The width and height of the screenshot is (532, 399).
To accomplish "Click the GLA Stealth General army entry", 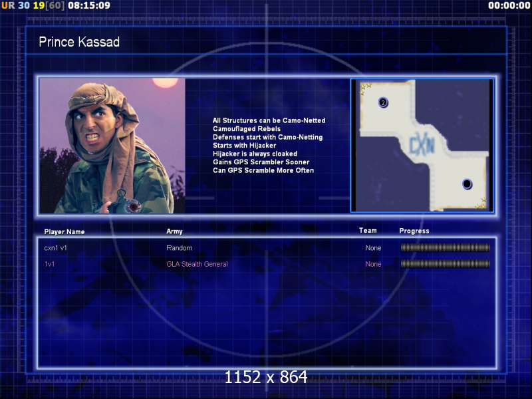I will pos(197,264).
